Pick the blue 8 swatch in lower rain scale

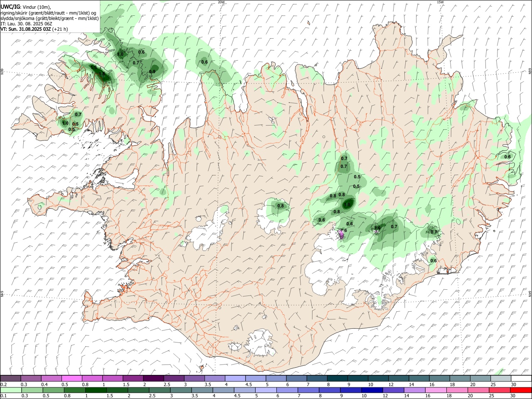pos(329,390)
